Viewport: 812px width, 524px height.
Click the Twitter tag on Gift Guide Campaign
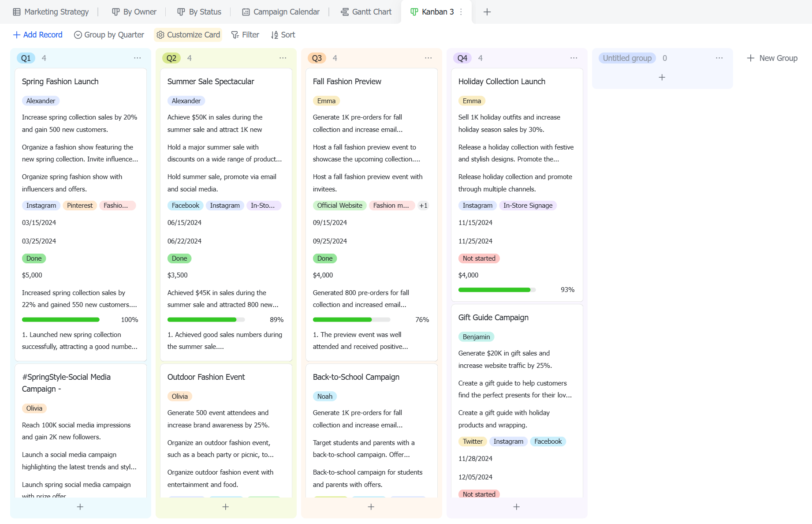coord(473,442)
